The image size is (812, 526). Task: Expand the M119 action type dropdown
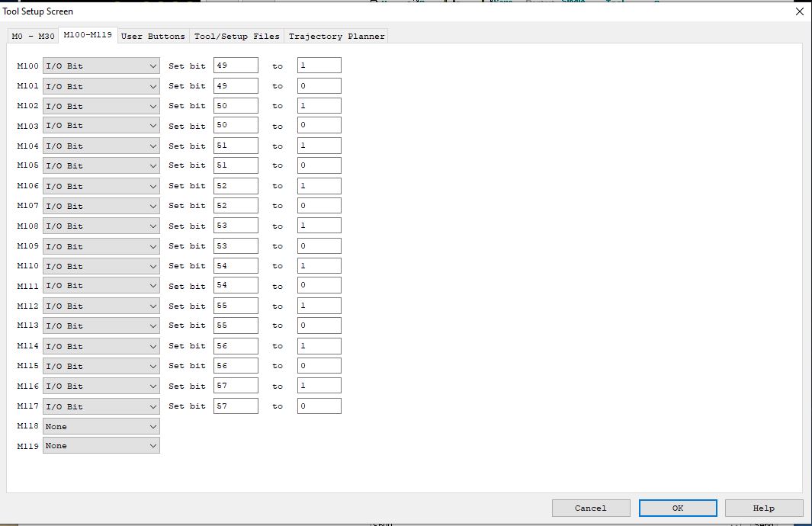coord(101,446)
